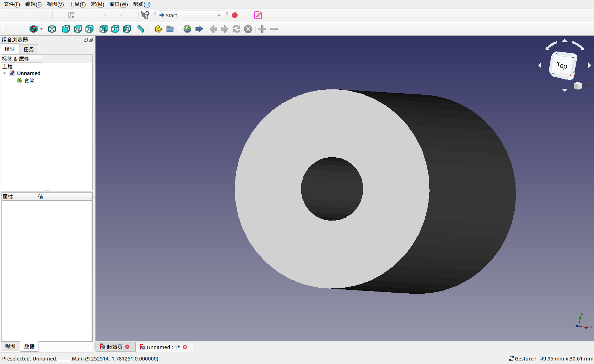This screenshot has height=364, width=594.
Task: Click the What's This help cursor icon
Action: 145,15
